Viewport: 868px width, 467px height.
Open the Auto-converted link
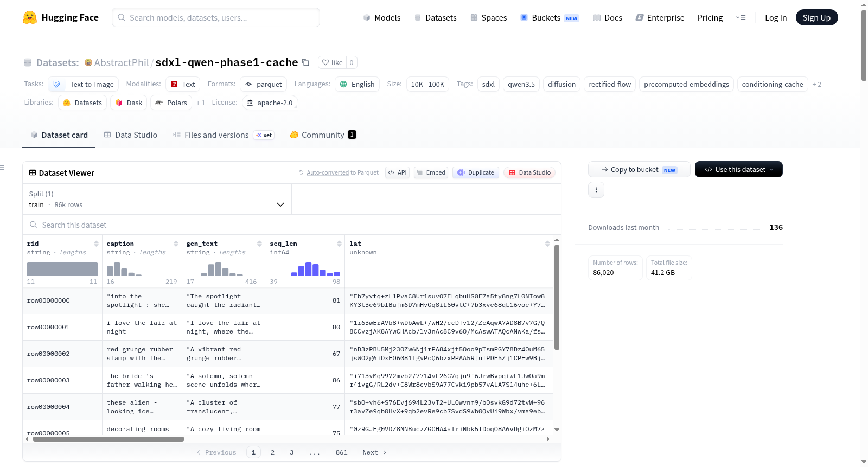pyautogui.click(x=328, y=172)
